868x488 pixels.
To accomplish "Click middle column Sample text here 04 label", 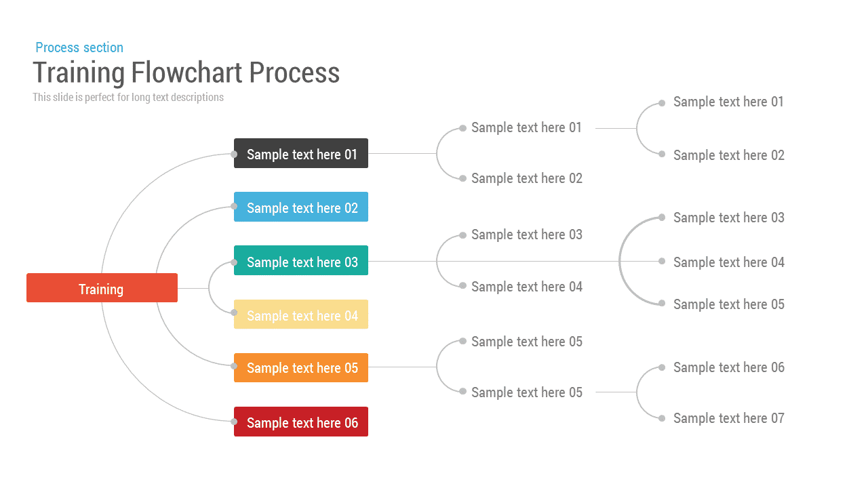I will click(526, 287).
